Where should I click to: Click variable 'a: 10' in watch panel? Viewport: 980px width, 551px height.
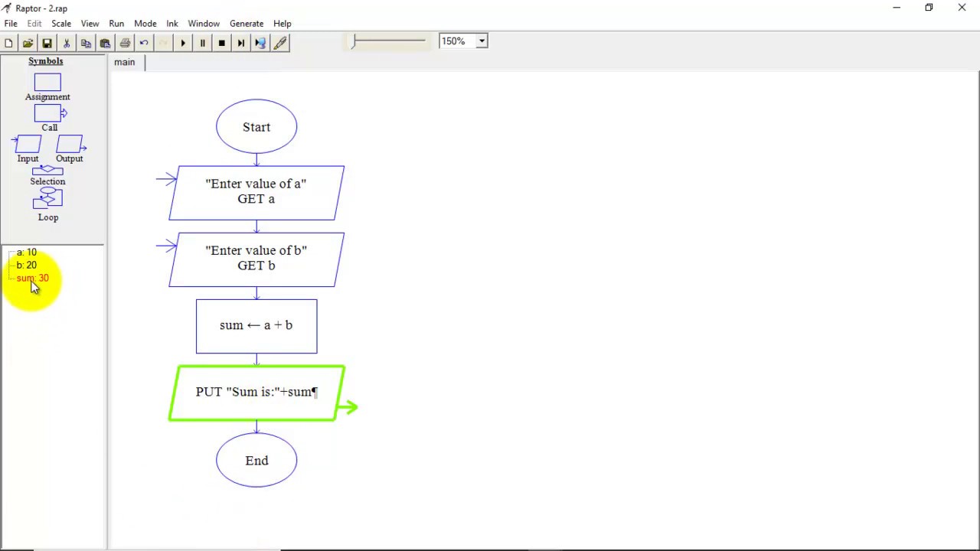coord(27,253)
